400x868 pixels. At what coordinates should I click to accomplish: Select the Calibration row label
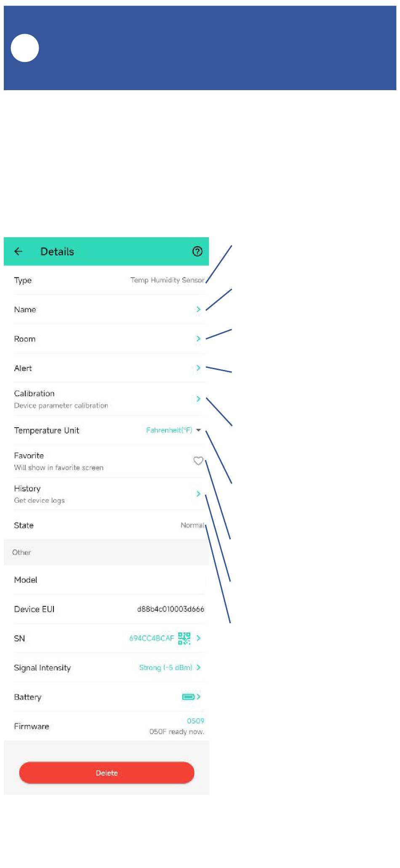[x=34, y=394]
